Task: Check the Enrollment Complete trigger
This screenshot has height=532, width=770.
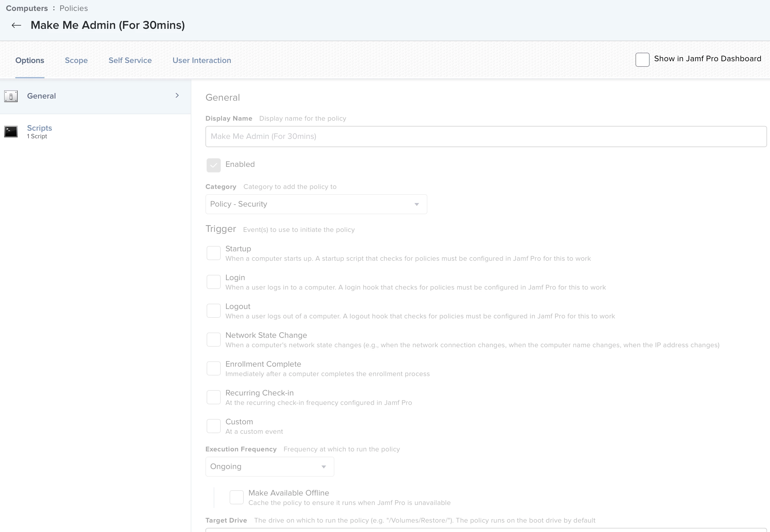Action: coord(213,368)
